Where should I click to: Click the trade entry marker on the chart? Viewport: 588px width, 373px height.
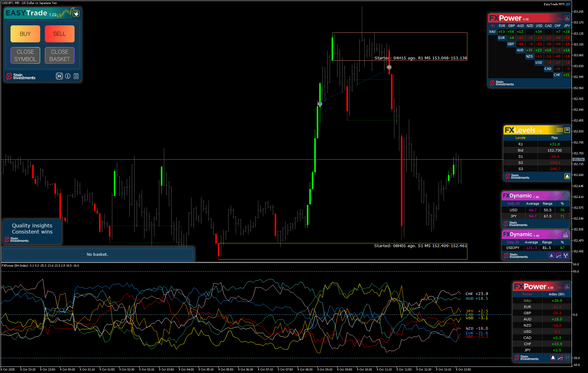click(320, 104)
